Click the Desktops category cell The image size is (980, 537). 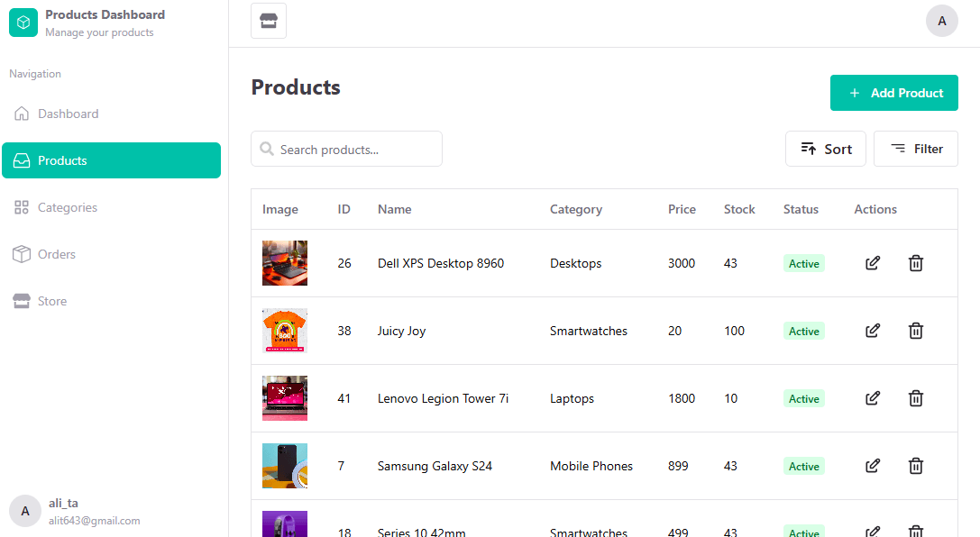tap(575, 263)
